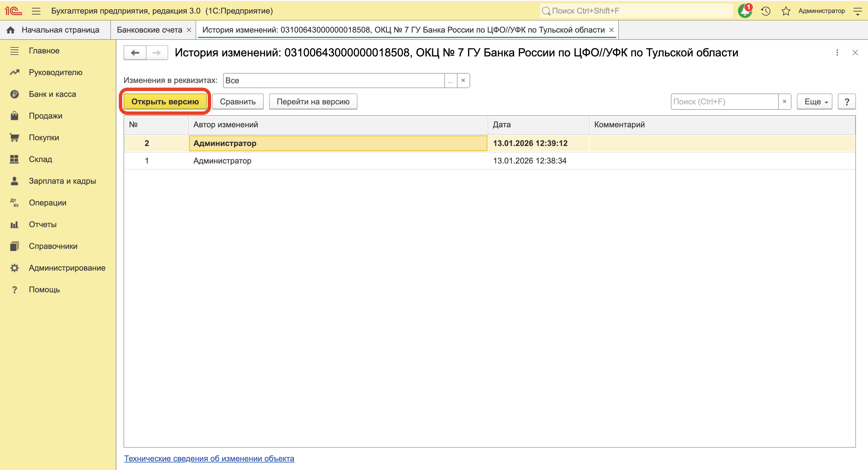Open the Изменения в реквизитах selection ellipsis
Image resolution: width=868 pixels, height=470 pixels.
[x=451, y=81]
